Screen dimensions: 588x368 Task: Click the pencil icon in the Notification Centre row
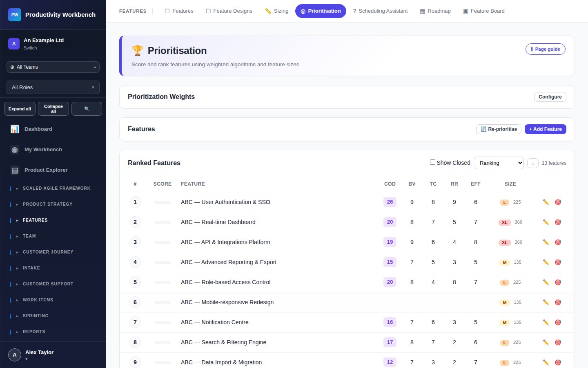[x=546, y=322]
